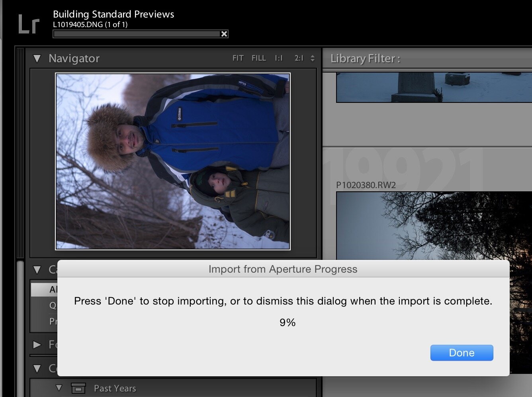Viewport: 532px width, 397px height.
Task: Set Navigator zoom to 1:1
Action: pos(279,58)
